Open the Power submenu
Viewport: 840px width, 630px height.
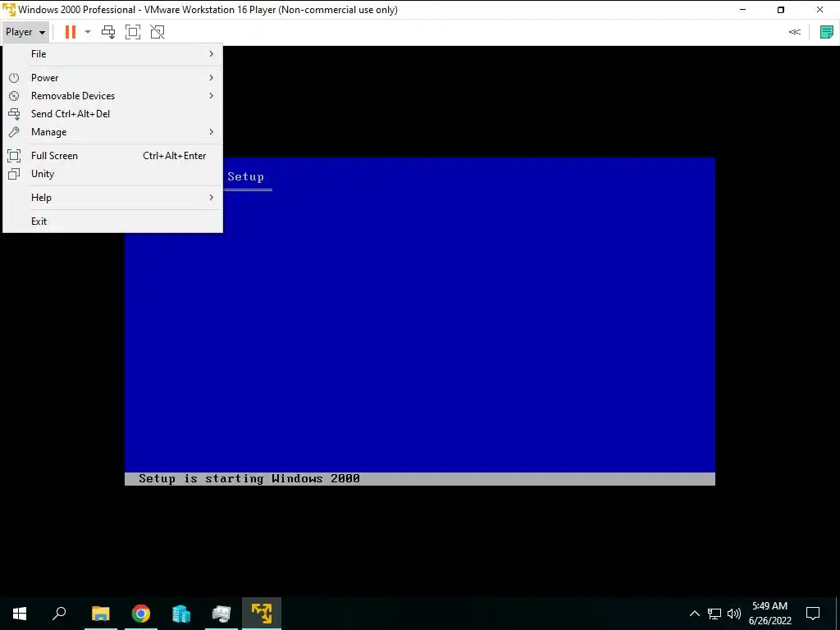point(112,78)
